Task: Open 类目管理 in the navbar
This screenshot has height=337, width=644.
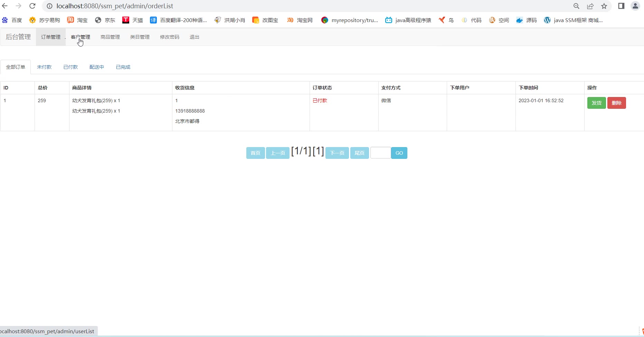Action: [x=140, y=37]
